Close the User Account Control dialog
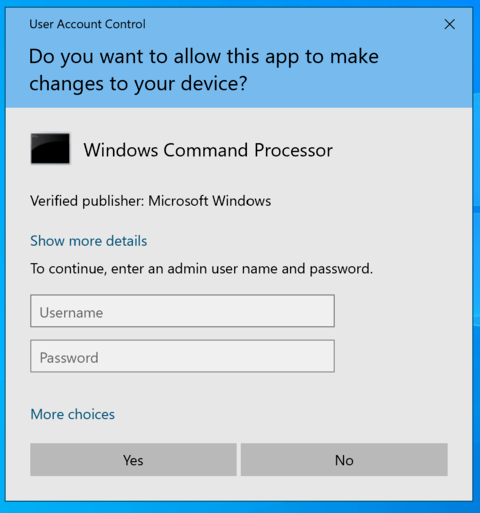The image size is (480, 513). [x=449, y=24]
